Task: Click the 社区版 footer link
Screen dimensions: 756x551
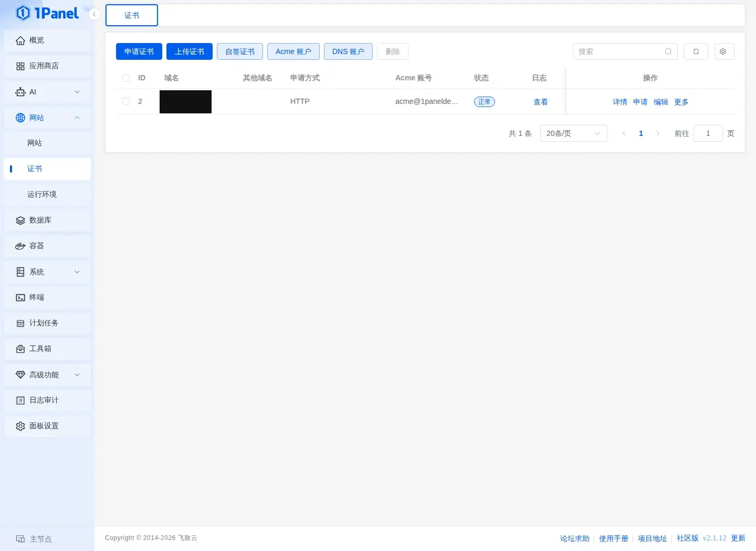Action: pos(688,538)
